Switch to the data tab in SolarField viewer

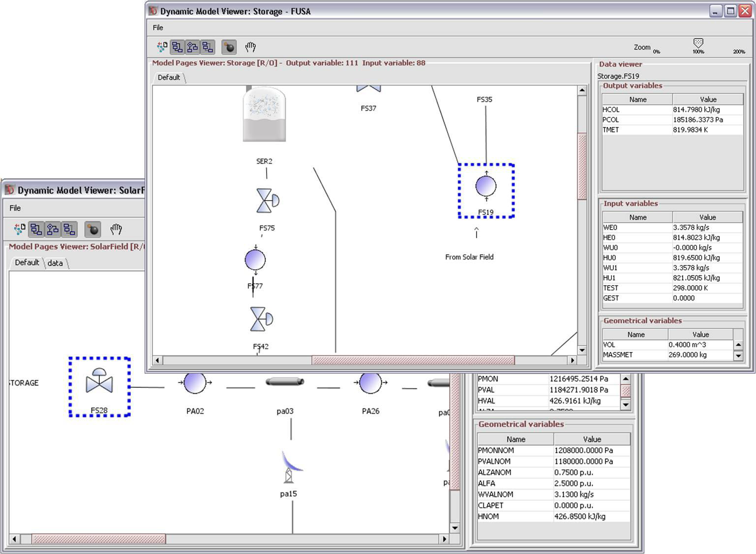click(55, 263)
